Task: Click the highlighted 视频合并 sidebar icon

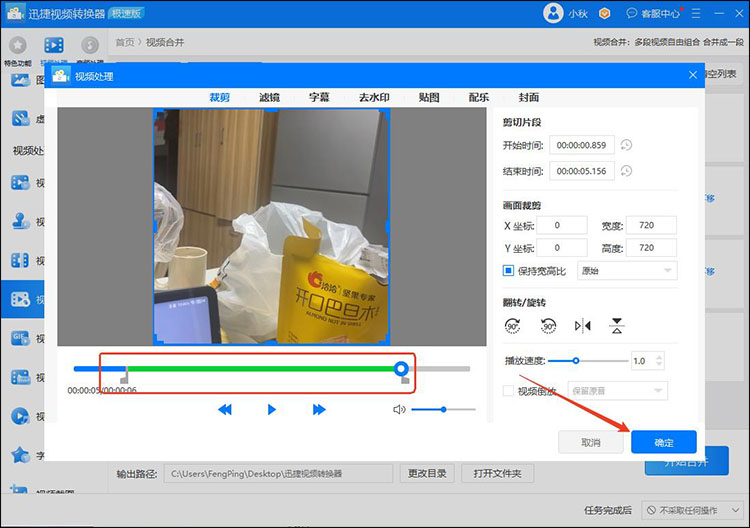Action: click(20, 299)
